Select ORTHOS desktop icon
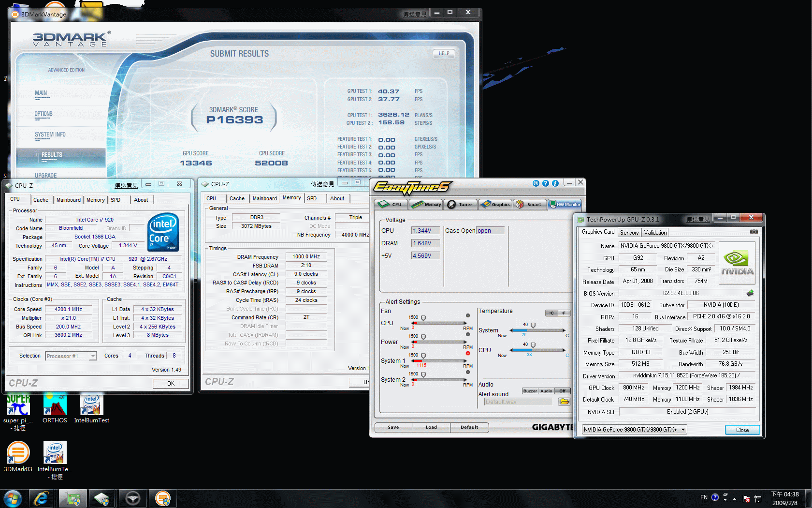Screen dimensions: 812x508 pos(55,409)
